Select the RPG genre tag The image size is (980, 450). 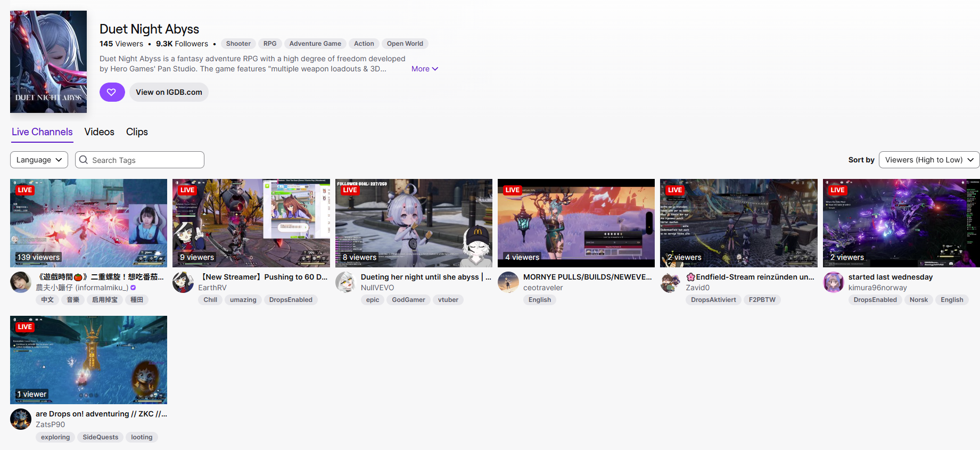(270, 44)
